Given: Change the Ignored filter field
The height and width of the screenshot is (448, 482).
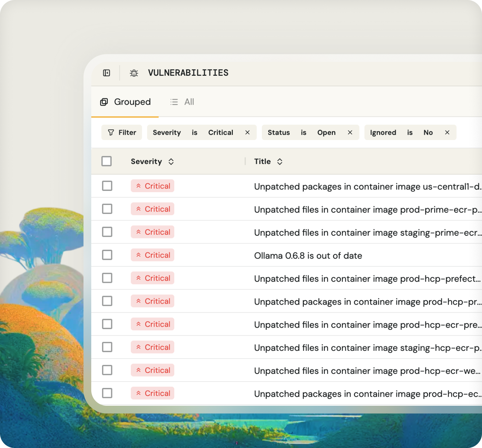Looking at the screenshot, I should point(383,132).
